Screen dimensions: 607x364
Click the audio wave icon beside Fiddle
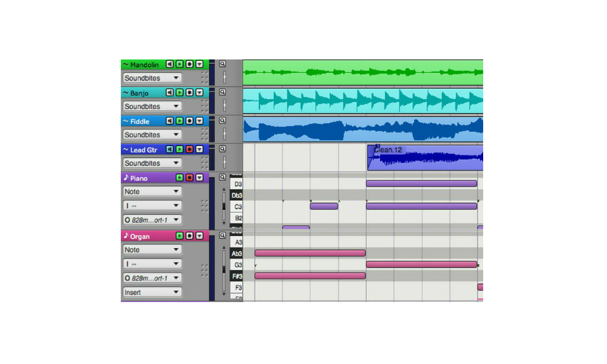pyautogui.click(x=126, y=121)
